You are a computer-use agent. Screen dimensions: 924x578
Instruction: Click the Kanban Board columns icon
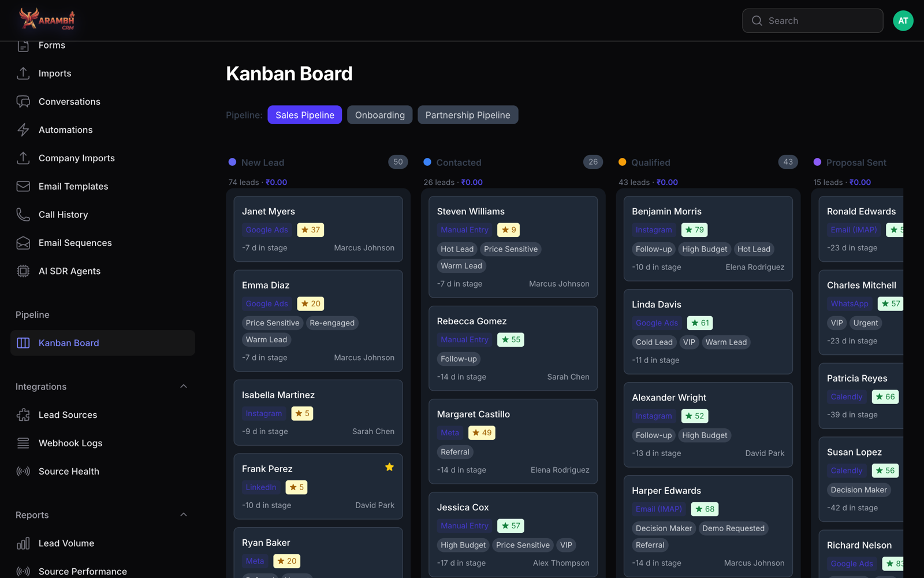tap(23, 343)
